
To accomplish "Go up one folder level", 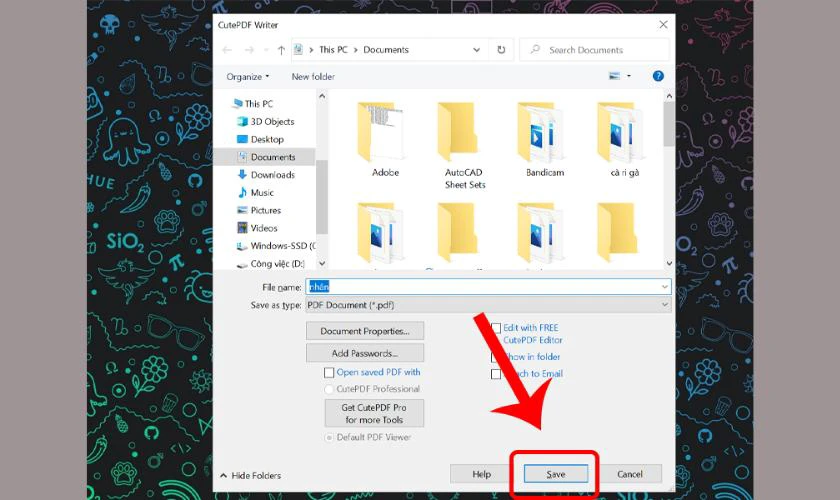I will [281, 50].
